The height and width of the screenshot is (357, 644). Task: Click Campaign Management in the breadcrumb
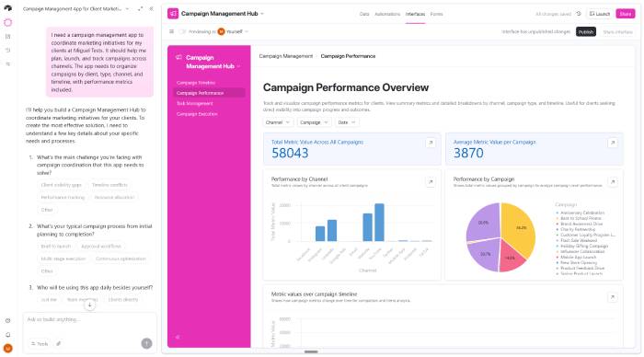[x=285, y=56]
